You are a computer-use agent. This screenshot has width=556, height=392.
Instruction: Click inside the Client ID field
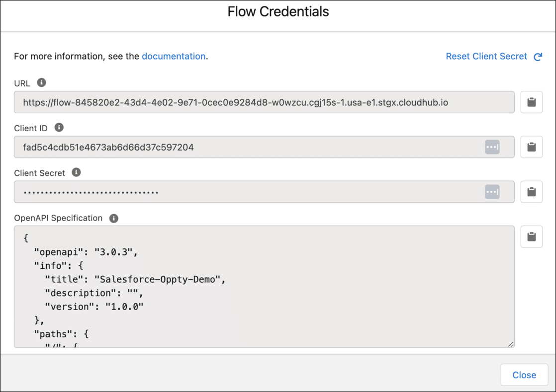pos(264,147)
